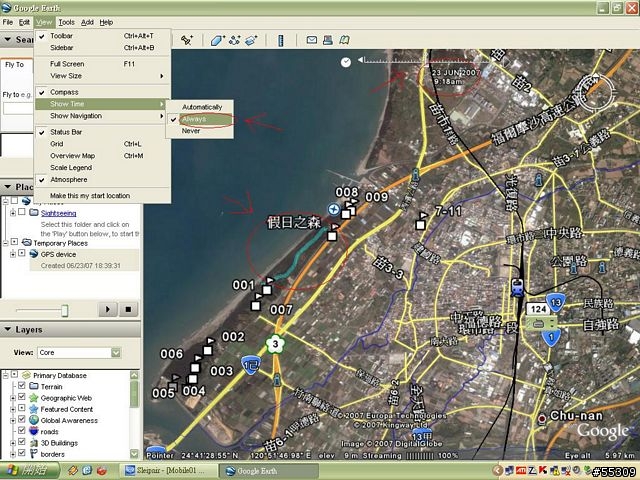Click the route 13 highway shield

pyautogui.click(x=556, y=303)
